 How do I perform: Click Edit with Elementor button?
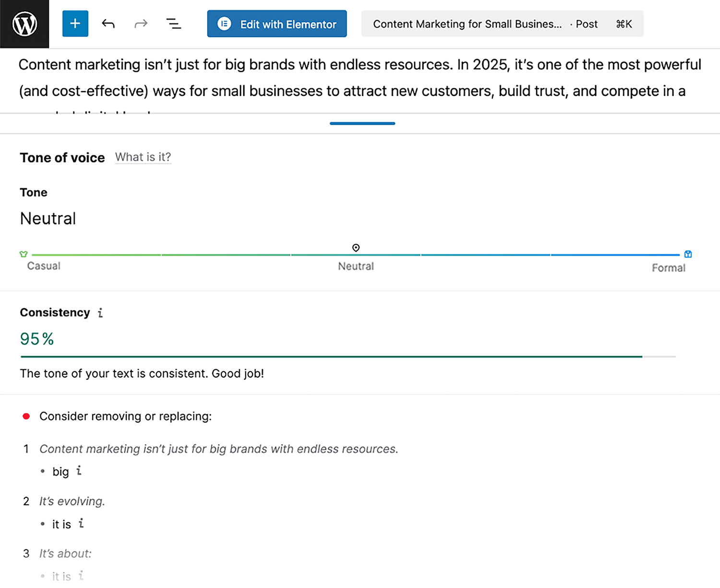click(277, 24)
